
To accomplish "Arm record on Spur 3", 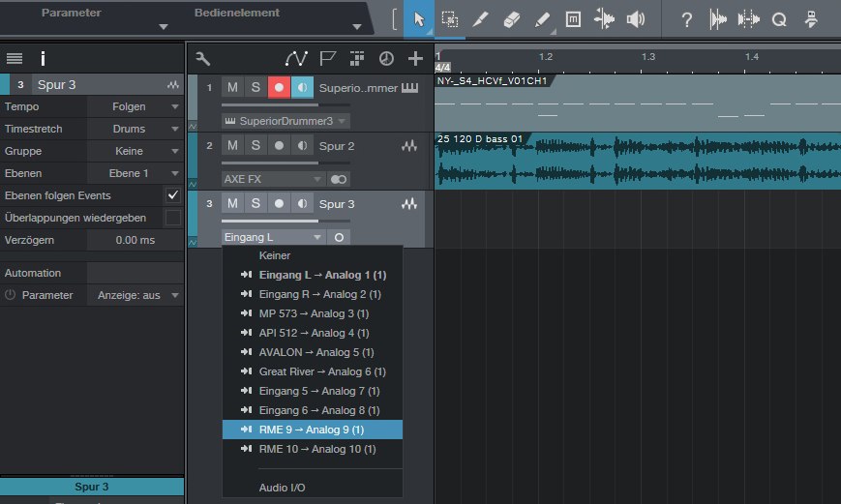I will [x=279, y=204].
